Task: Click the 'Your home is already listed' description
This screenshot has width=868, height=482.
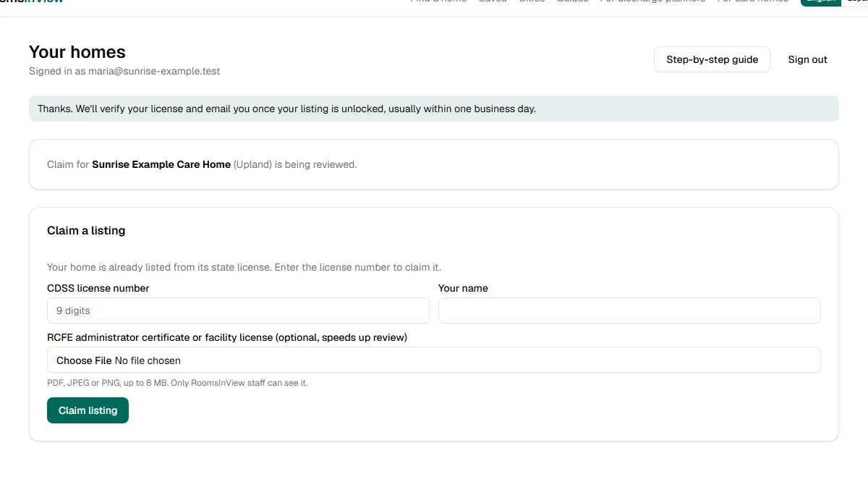Action: [x=244, y=267]
